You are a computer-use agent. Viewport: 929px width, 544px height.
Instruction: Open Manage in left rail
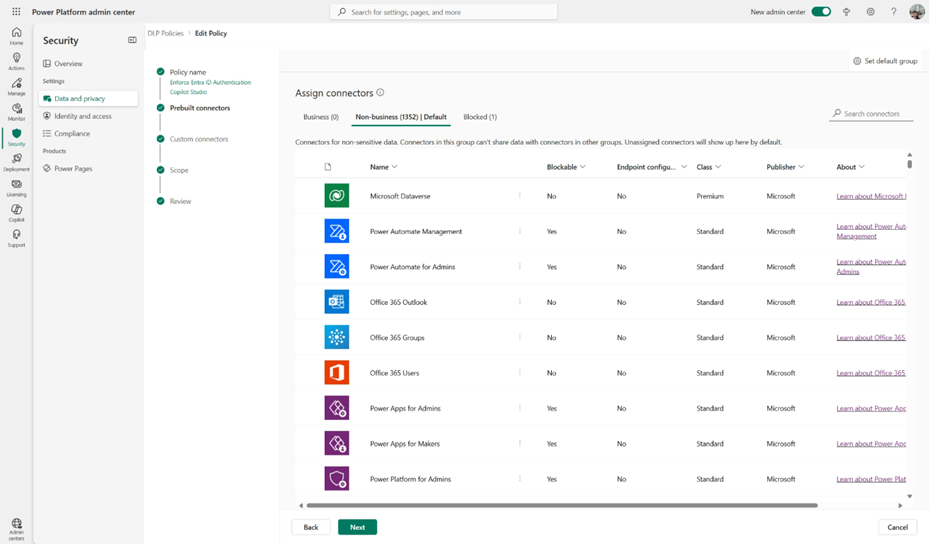[x=17, y=87]
